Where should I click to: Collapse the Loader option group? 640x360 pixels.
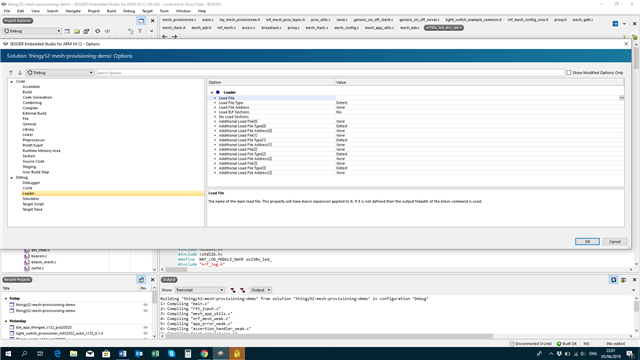pyautogui.click(x=212, y=93)
